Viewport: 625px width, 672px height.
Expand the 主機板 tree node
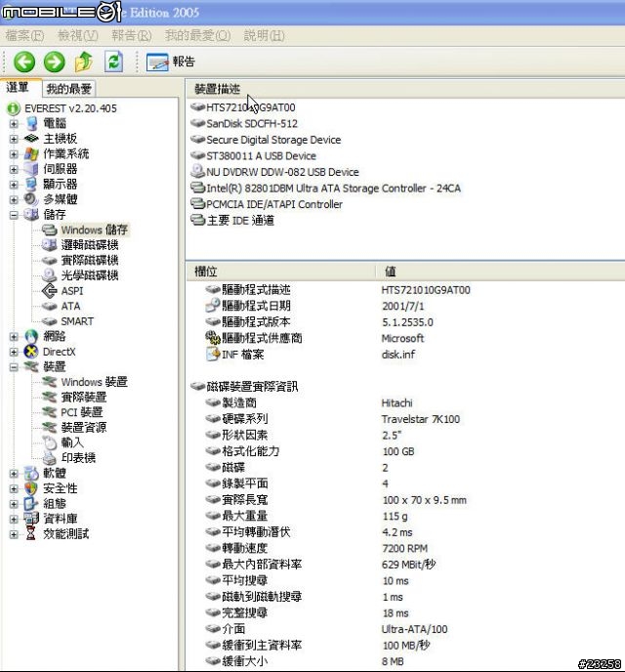(14, 139)
